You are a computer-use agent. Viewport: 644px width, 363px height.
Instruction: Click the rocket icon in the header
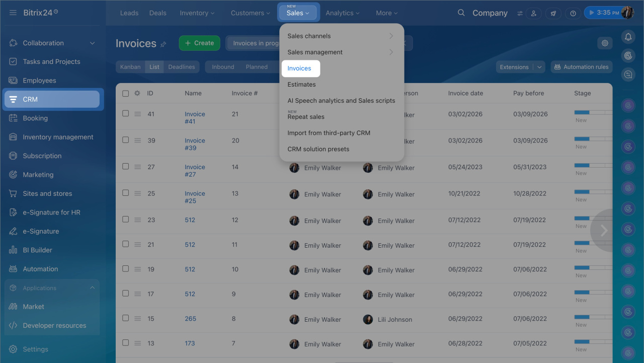(553, 14)
